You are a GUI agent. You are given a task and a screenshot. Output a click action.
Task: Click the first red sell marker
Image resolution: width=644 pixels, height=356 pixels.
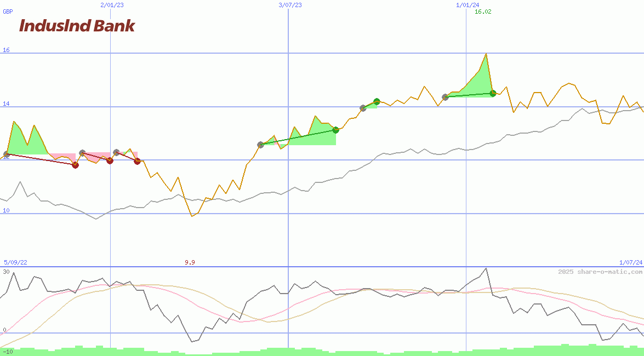(75, 165)
